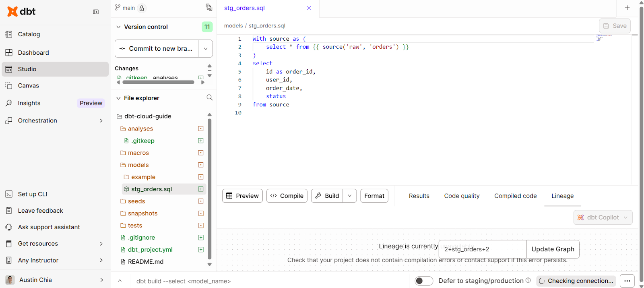Switch to the Code quality tab

pos(462,196)
